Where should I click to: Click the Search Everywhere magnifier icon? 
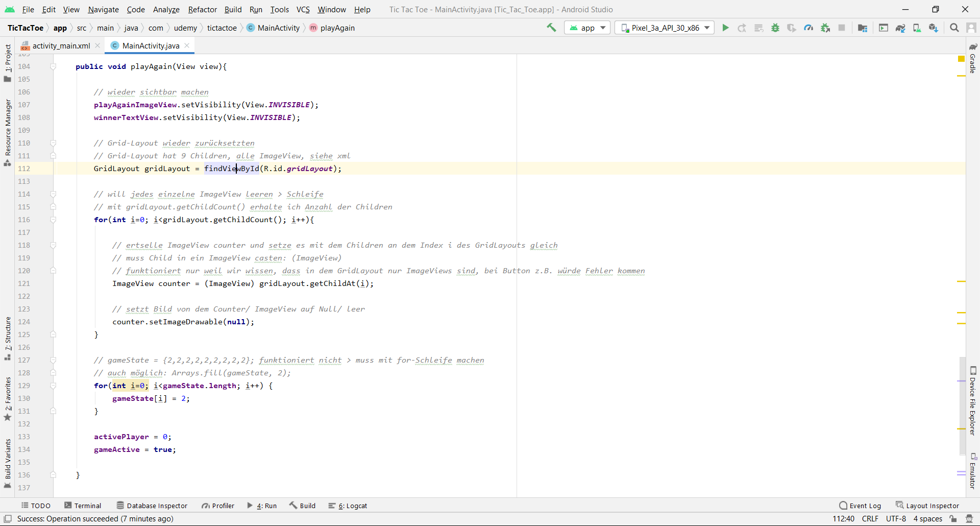(x=954, y=28)
